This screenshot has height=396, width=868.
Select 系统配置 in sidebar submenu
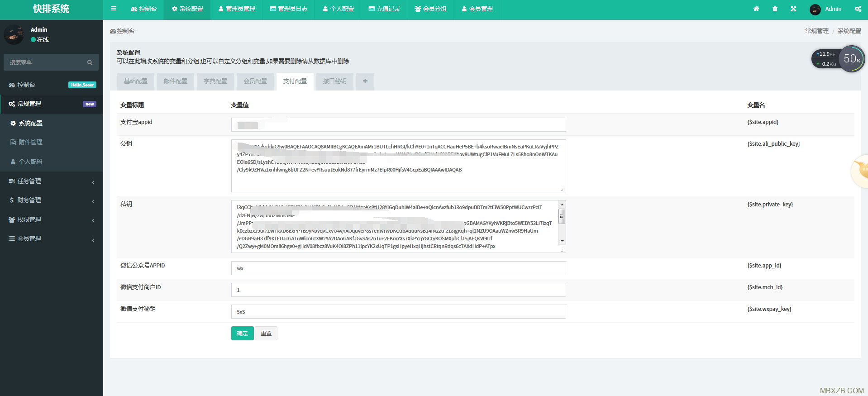coord(52,123)
